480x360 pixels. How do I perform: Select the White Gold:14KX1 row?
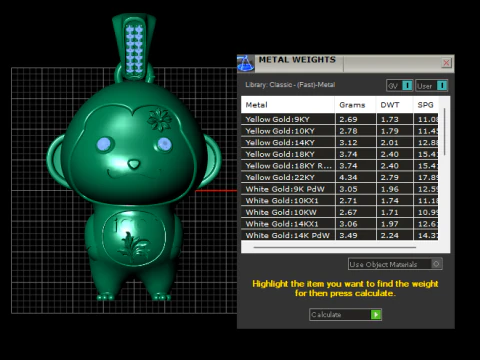[340, 224]
